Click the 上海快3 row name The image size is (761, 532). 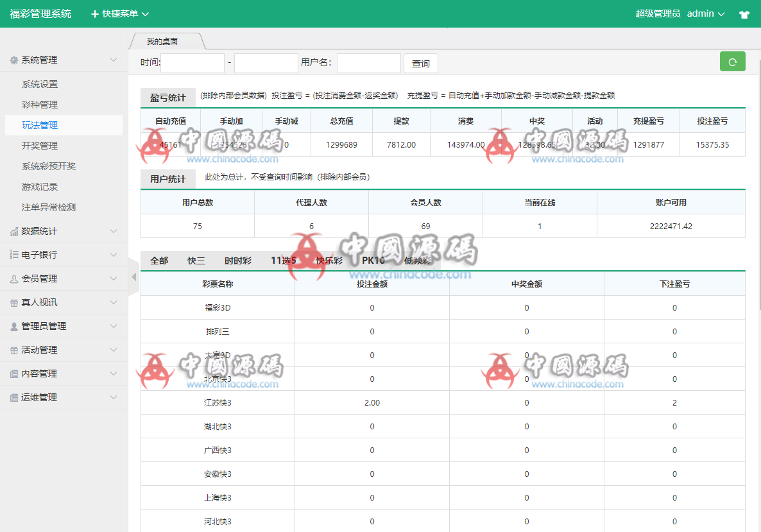(218, 498)
